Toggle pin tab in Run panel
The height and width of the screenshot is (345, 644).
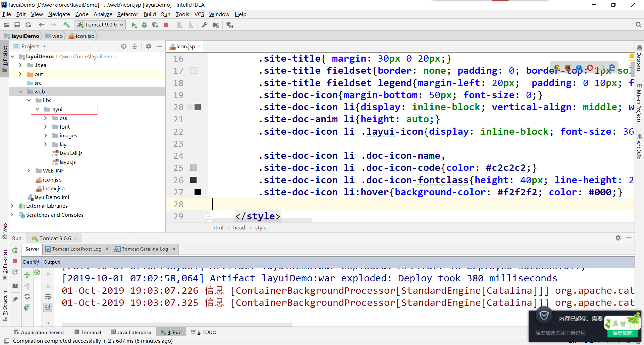(15, 299)
